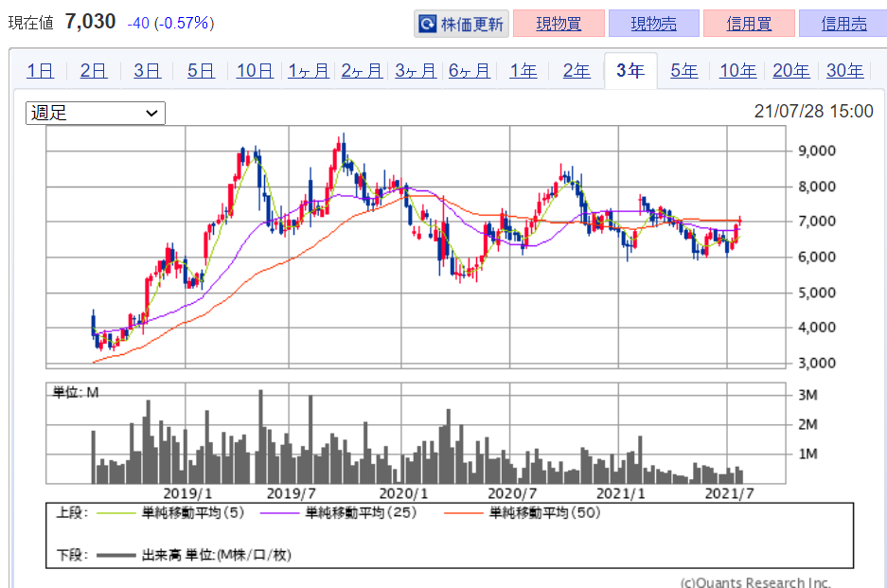Click the active 3年 tab
This screenshot has height=588, width=887.
click(x=630, y=71)
